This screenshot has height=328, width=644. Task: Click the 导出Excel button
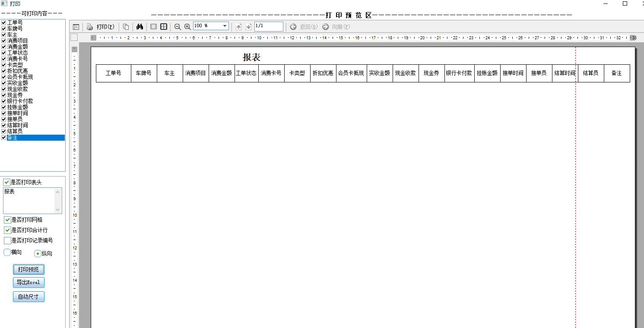tap(29, 283)
